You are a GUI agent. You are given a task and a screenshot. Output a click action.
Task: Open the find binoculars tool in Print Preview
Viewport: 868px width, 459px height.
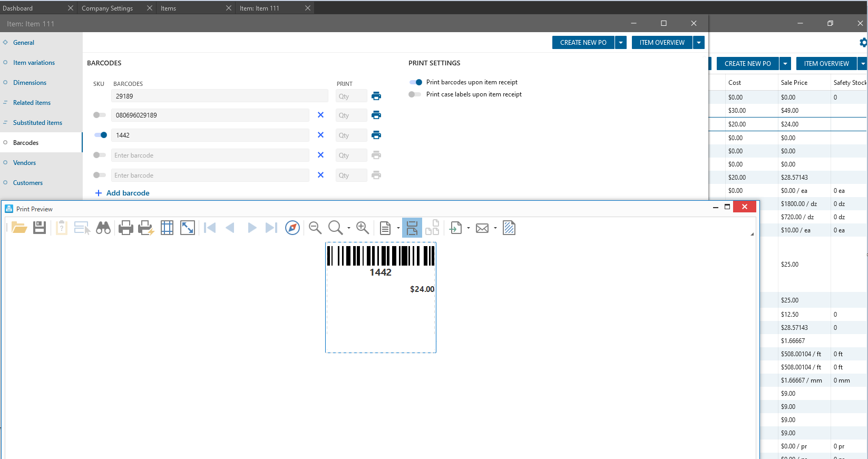(103, 228)
